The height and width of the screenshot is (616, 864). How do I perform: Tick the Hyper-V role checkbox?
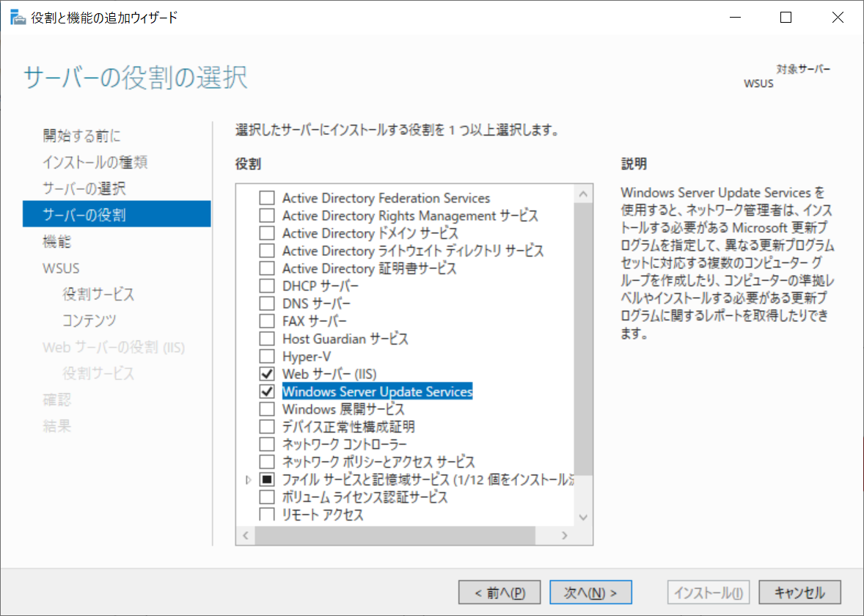click(x=267, y=356)
